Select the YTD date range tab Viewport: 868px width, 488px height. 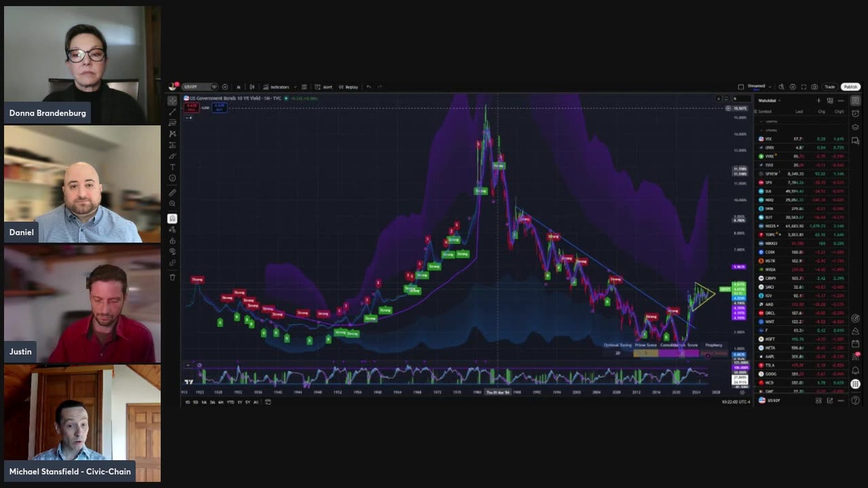230,402
